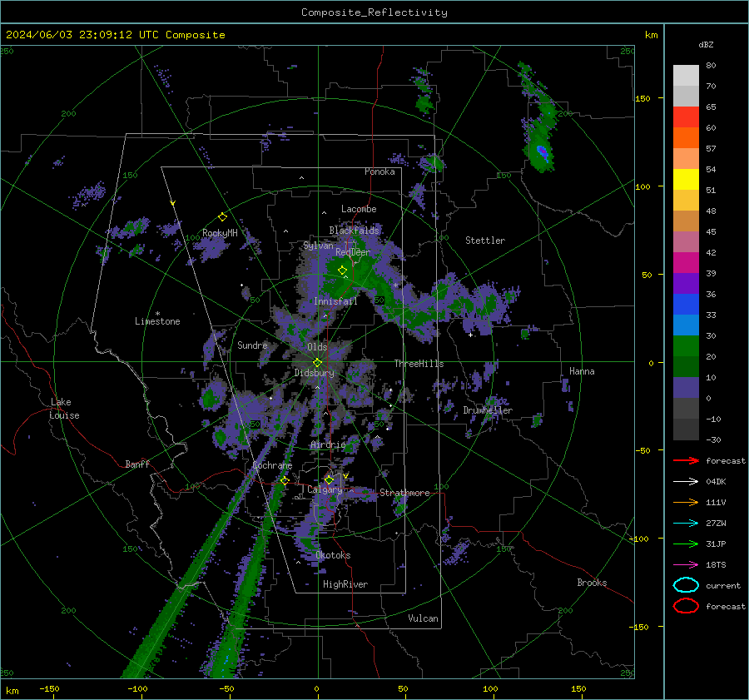Click the red forecast ellipse legend icon
749x700 pixels.
pyautogui.click(x=686, y=606)
